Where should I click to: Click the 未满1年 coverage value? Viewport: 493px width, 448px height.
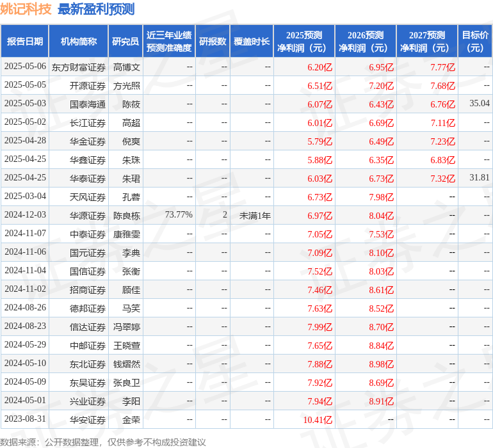(x=255, y=216)
